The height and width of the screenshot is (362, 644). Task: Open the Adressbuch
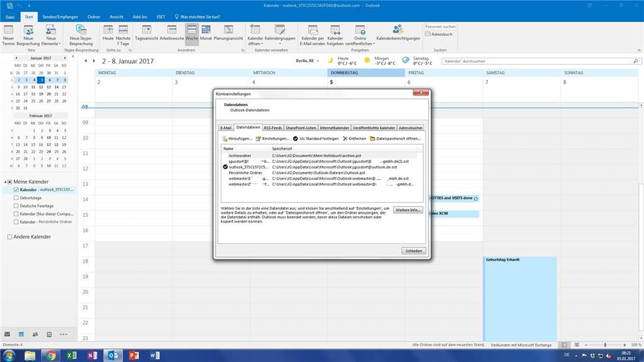coord(438,34)
